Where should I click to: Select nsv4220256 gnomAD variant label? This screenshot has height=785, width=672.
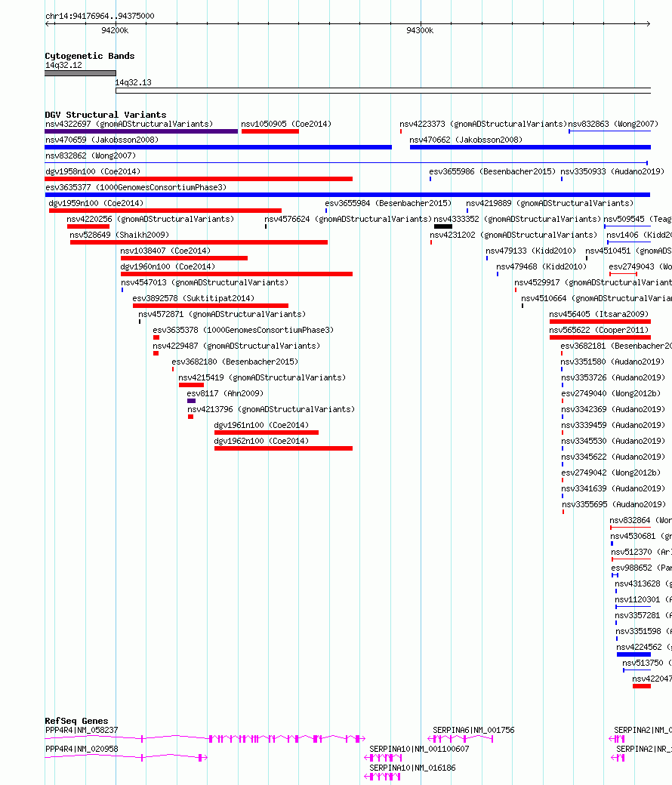point(150,220)
